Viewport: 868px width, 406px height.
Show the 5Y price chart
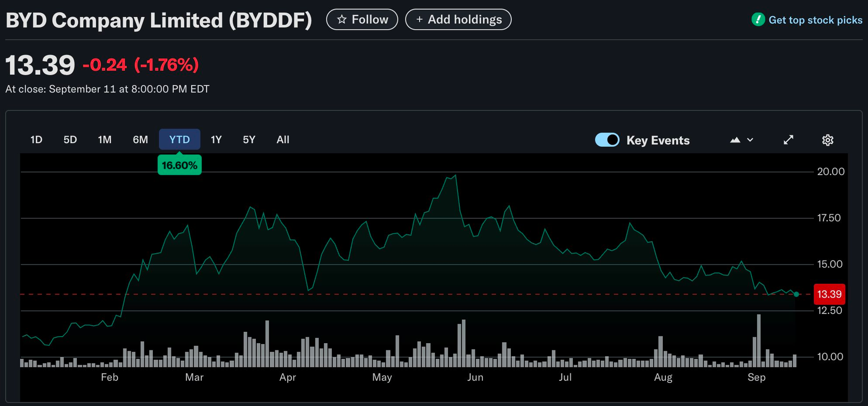[249, 140]
